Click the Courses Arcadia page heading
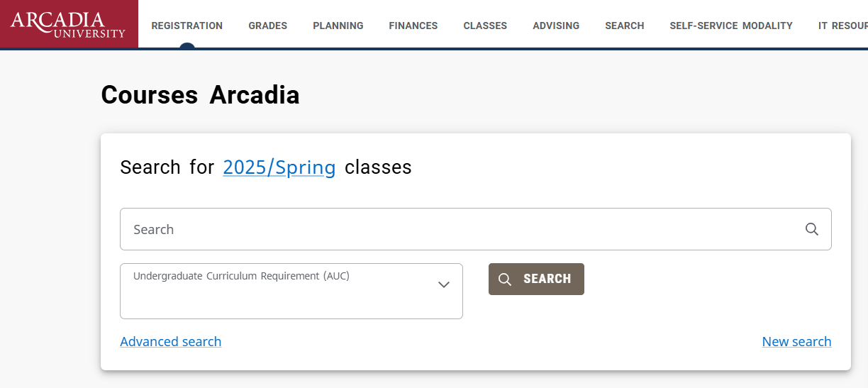This screenshot has width=868, height=388. 200,95
